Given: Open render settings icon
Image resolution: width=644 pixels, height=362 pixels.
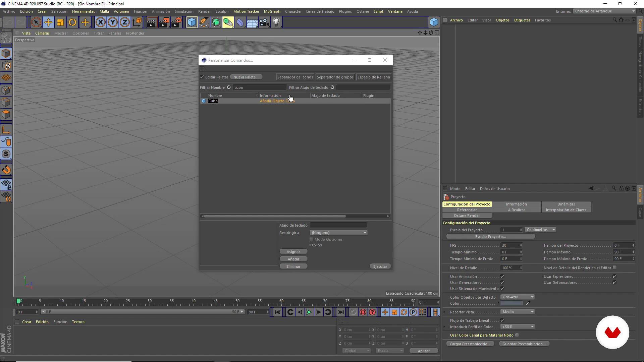Looking at the screenshot, I should pos(176,22).
